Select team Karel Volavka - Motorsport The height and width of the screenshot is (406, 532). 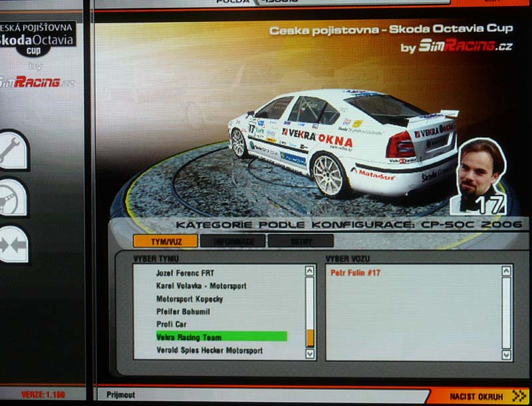(x=201, y=286)
